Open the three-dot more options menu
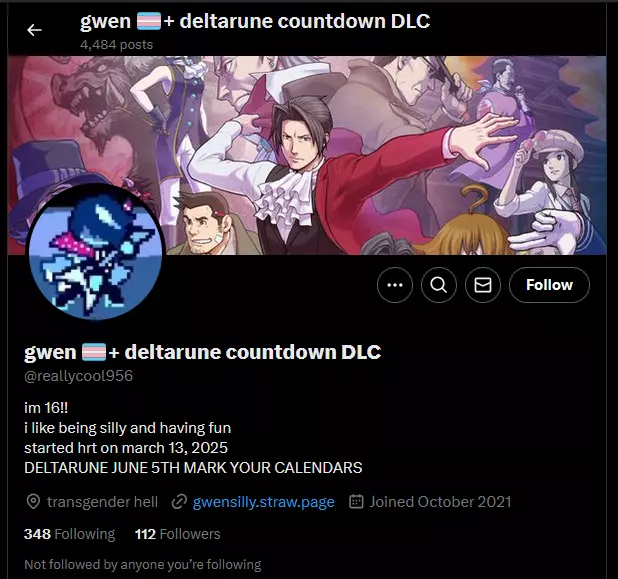618x579 pixels. pyautogui.click(x=395, y=285)
